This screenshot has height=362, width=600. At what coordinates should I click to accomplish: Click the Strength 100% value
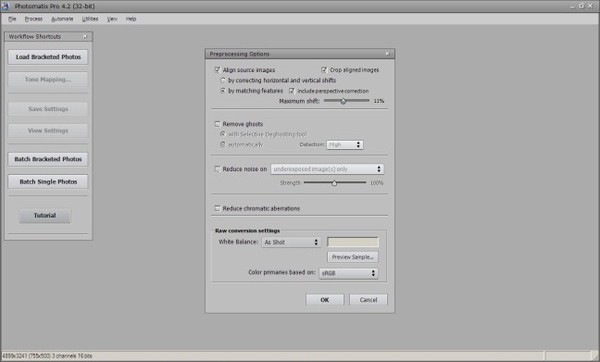[377, 183]
